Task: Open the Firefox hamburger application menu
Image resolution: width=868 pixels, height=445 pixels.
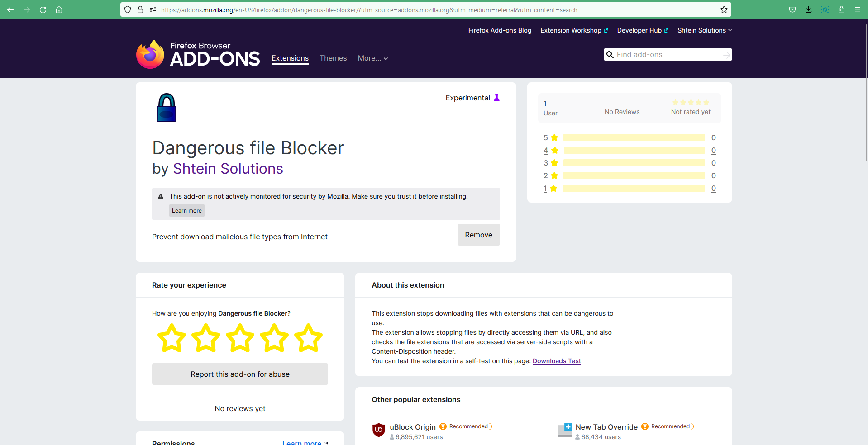Action: click(858, 9)
